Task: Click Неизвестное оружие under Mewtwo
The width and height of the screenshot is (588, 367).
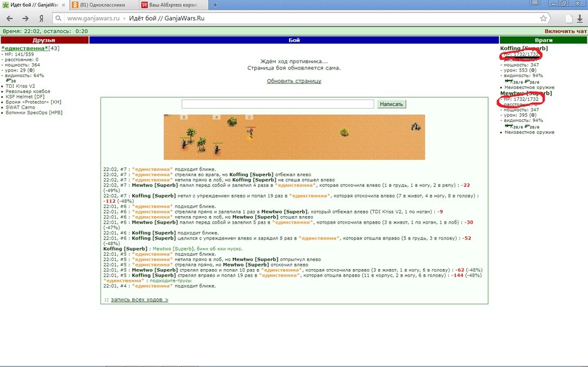Action: point(529,132)
